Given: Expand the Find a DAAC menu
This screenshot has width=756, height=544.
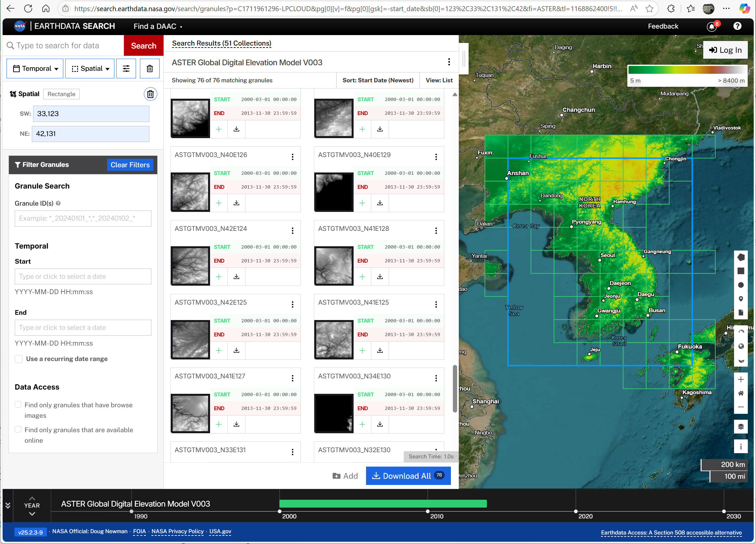Looking at the screenshot, I should [x=158, y=26].
